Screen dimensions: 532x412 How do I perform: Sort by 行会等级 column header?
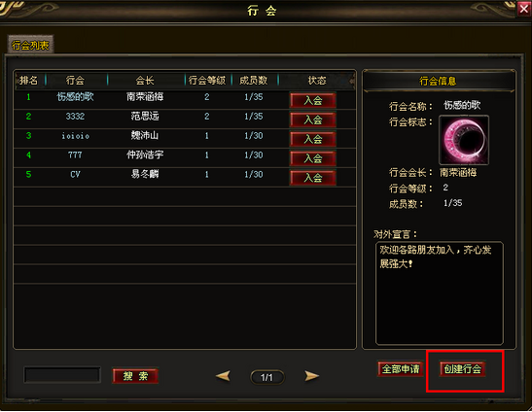207,81
